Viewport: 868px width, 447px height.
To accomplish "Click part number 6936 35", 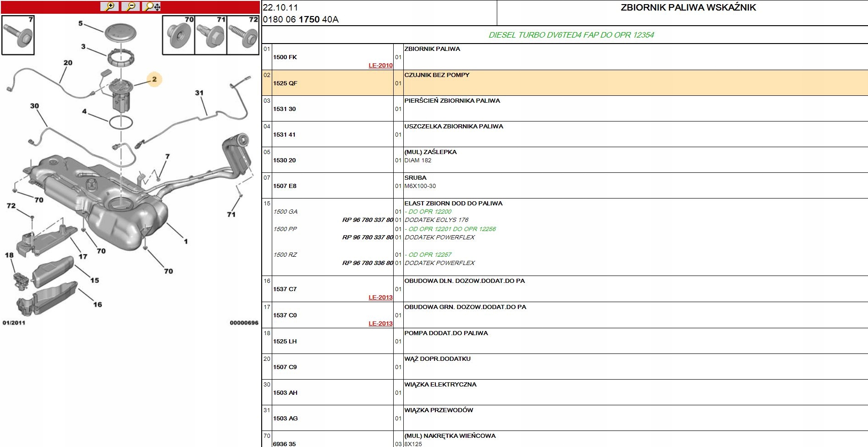I will (285, 444).
